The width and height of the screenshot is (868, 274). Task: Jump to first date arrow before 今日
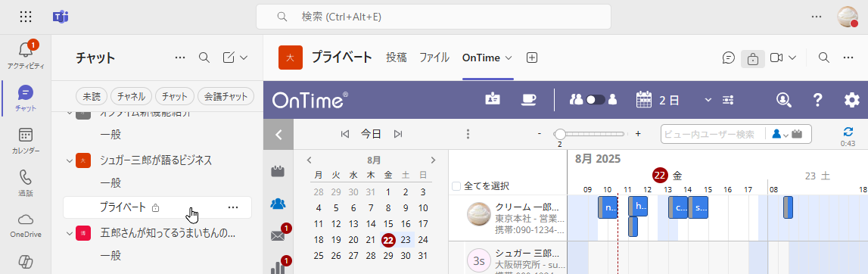point(345,133)
